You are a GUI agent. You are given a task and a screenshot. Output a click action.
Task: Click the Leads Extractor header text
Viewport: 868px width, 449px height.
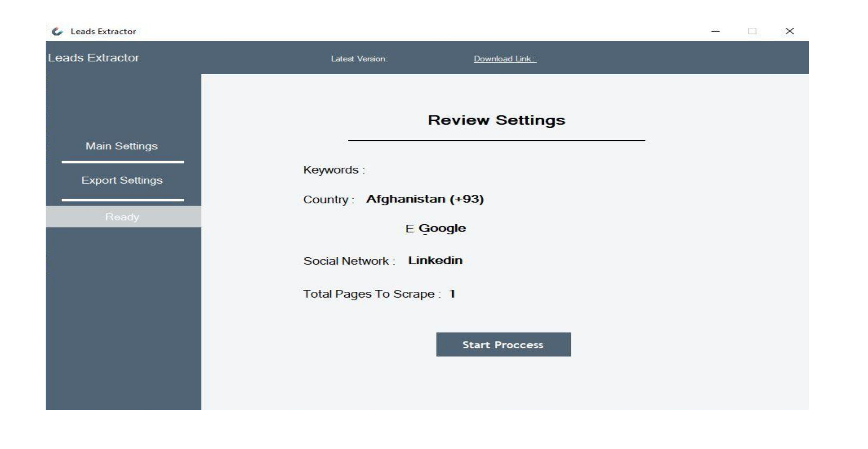pyautogui.click(x=93, y=58)
